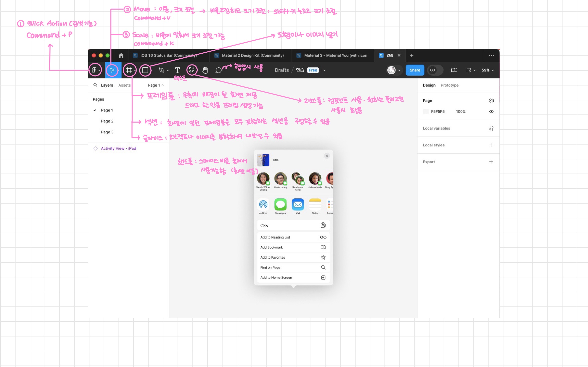Select the Rectangle shape tool
588x367 pixels.
click(x=145, y=70)
